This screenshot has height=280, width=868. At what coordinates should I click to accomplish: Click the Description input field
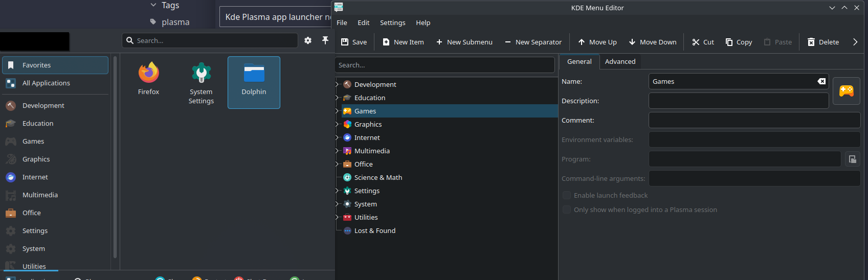[739, 101]
